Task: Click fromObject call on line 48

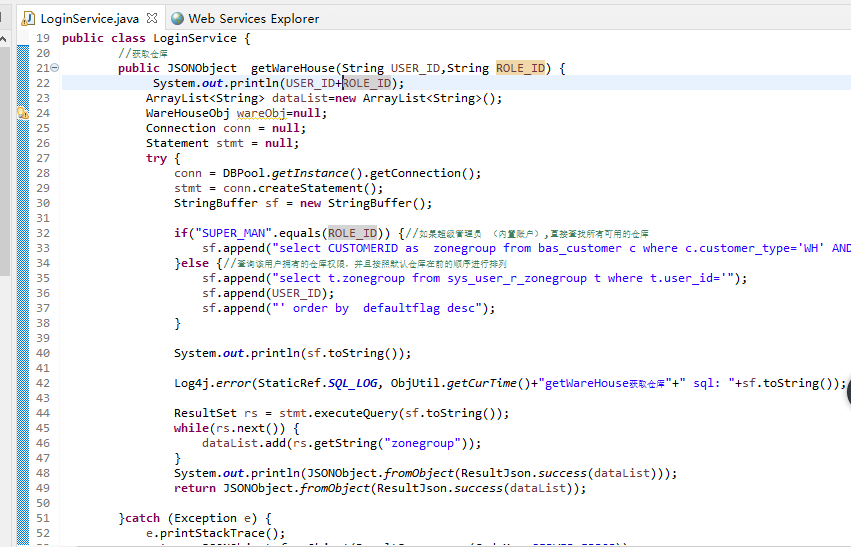Action: (418, 473)
